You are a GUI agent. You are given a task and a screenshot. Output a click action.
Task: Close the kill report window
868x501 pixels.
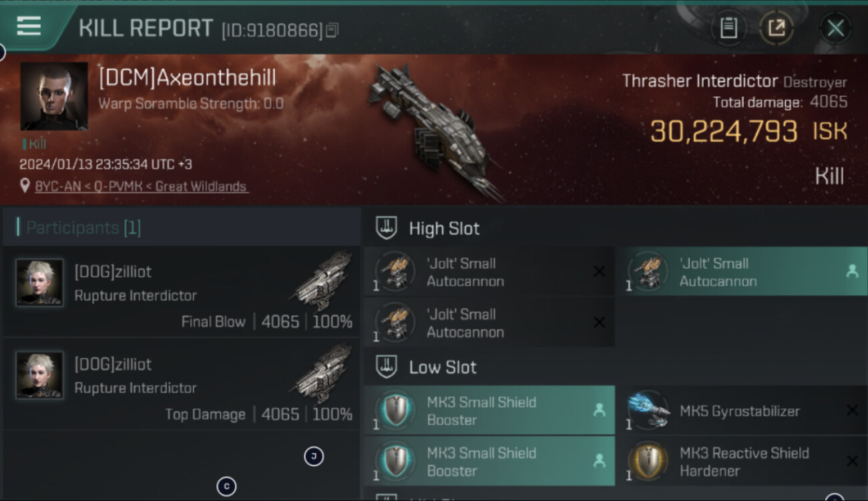(x=835, y=28)
